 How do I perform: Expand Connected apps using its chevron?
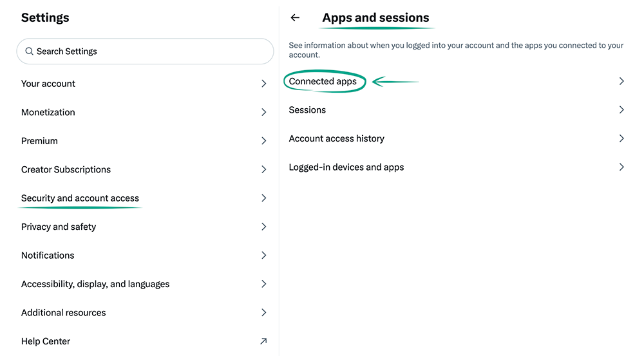pos(621,82)
